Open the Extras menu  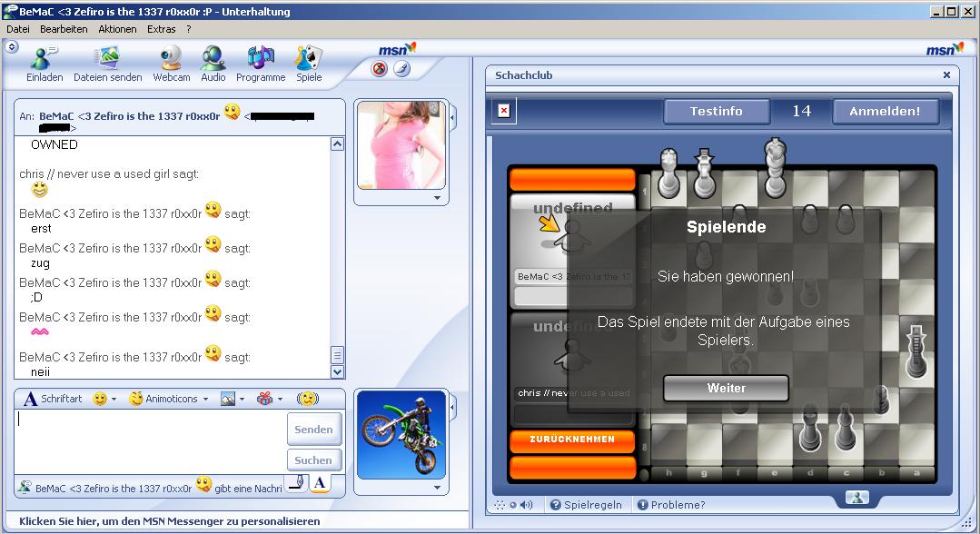pos(162,29)
